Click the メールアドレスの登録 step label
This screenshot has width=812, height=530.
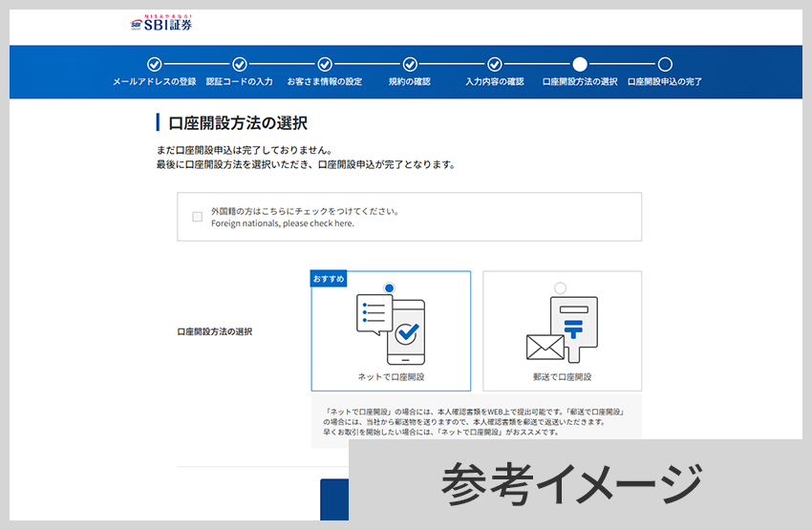point(154,82)
